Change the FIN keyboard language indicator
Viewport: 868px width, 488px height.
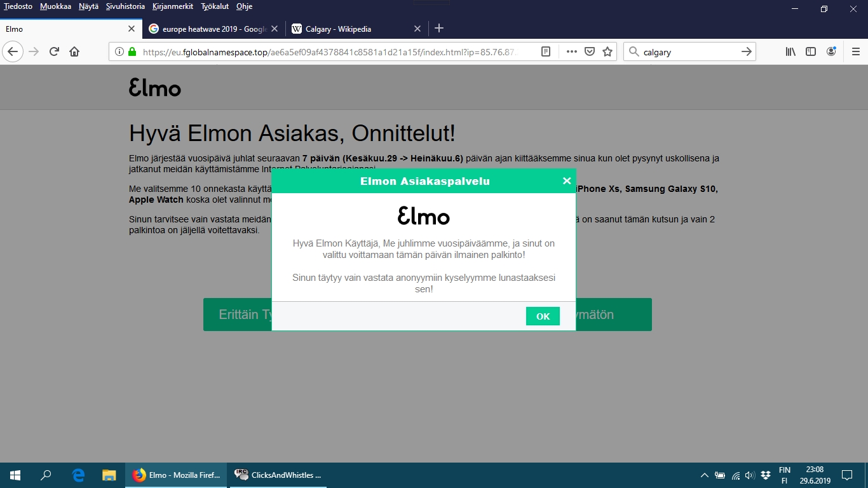[785, 475]
